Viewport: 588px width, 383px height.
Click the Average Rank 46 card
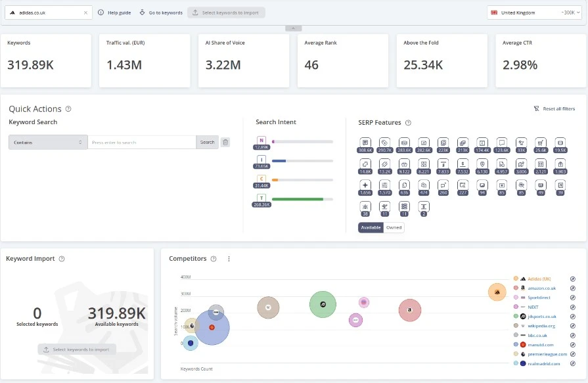(343, 61)
